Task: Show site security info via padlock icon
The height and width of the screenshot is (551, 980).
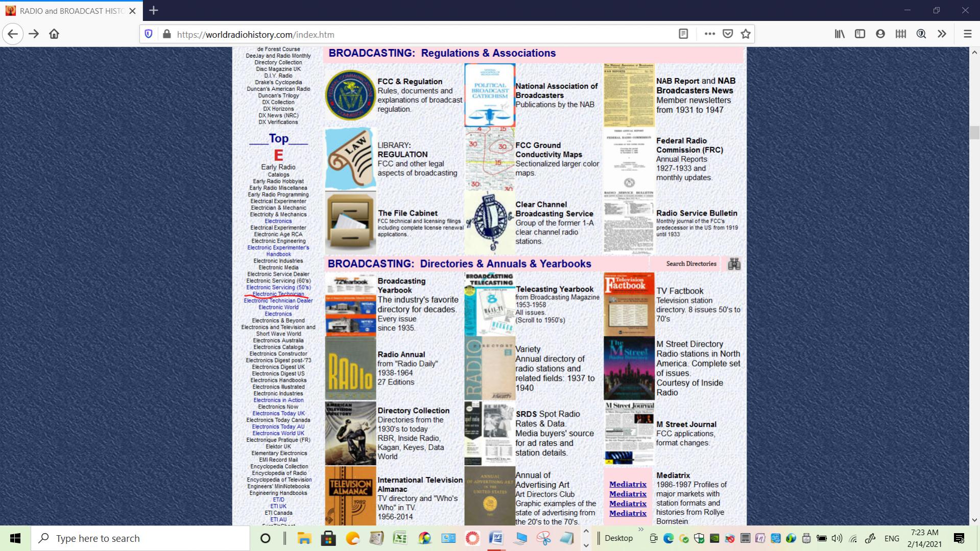Action: point(166,34)
